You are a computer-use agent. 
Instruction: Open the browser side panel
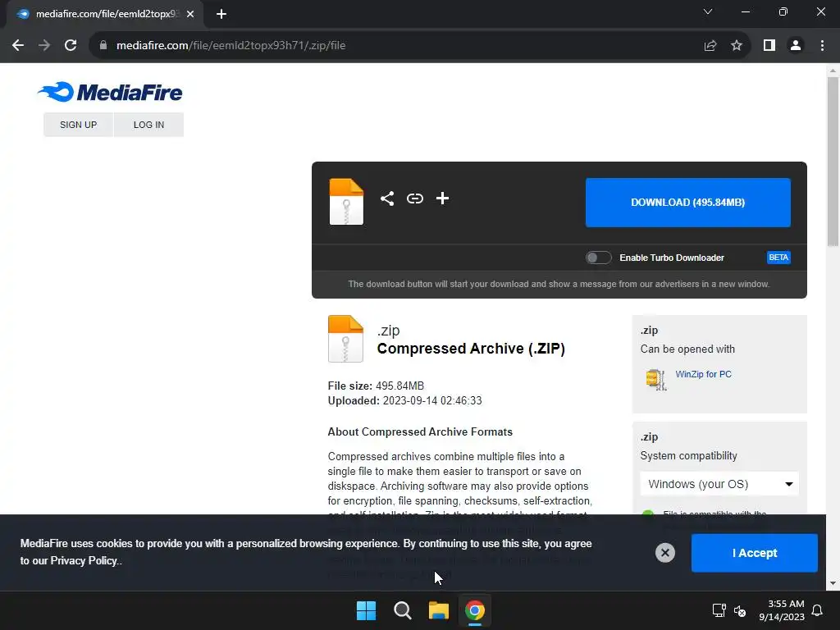click(769, 46)
